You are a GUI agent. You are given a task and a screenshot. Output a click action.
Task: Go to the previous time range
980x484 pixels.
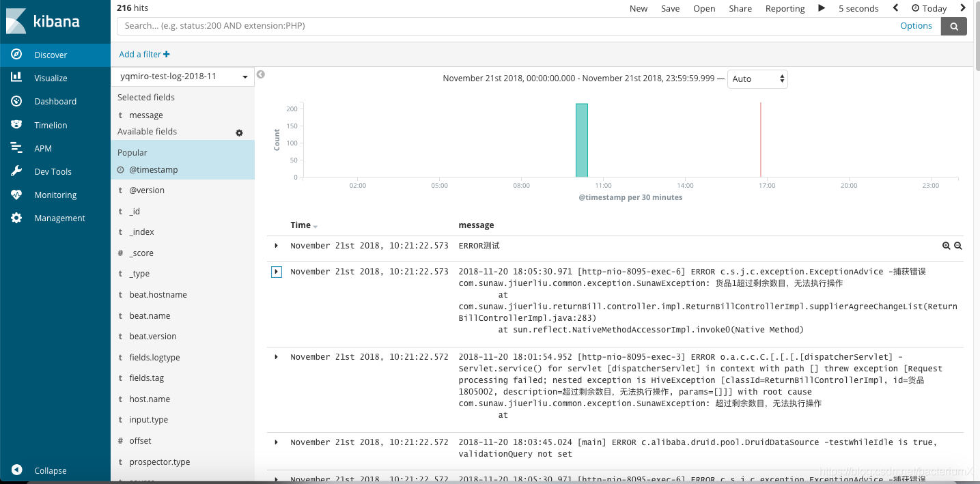[x=895, y=8]
